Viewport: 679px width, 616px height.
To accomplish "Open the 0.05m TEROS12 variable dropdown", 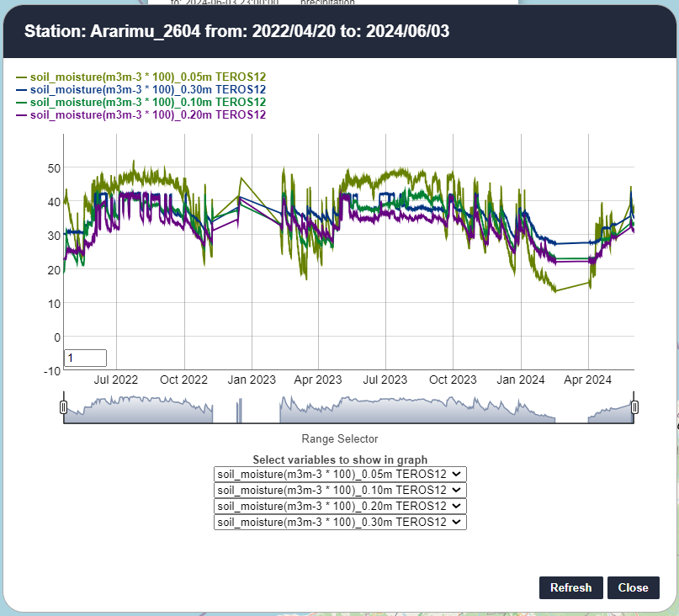I will 340,474.
